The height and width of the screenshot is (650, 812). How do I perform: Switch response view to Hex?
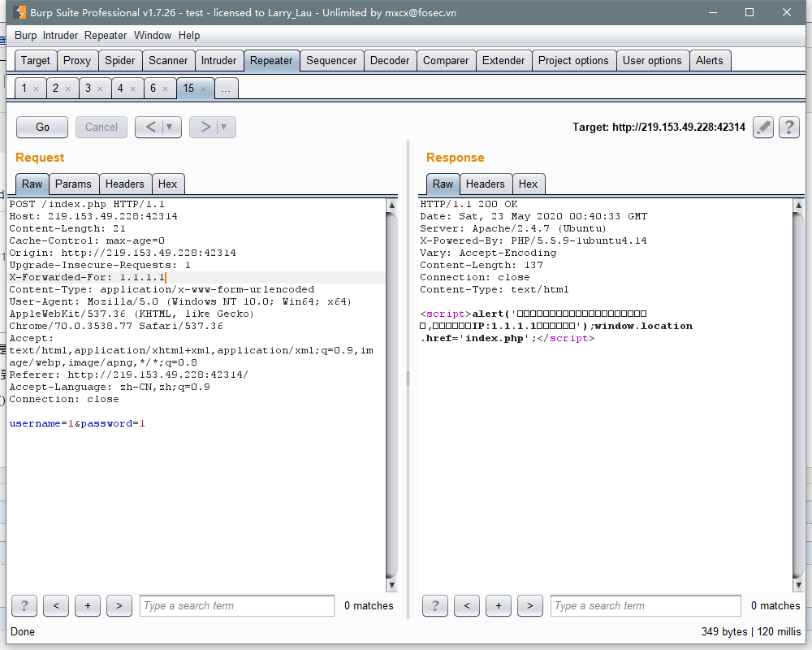click(528, 184)
